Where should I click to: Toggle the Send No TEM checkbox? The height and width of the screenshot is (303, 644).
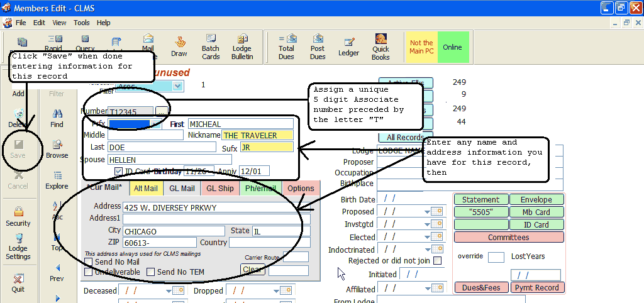point(151,272)
